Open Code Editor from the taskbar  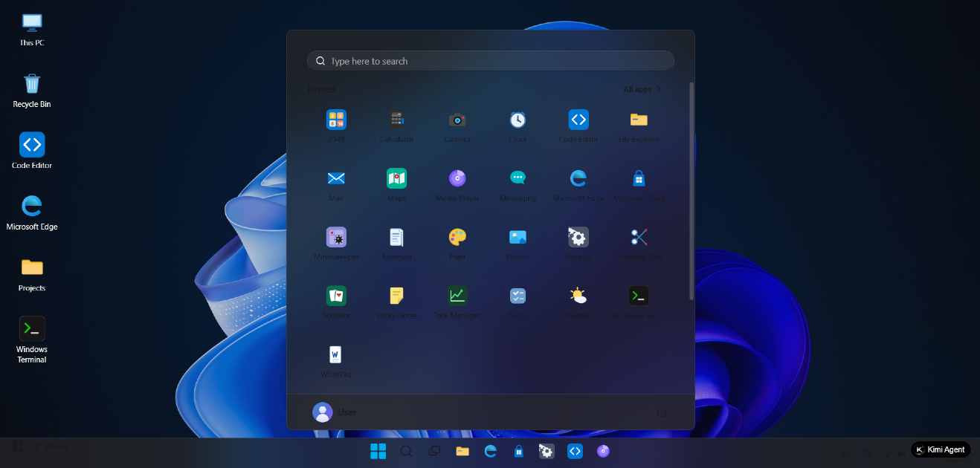(x=575, y=451)
